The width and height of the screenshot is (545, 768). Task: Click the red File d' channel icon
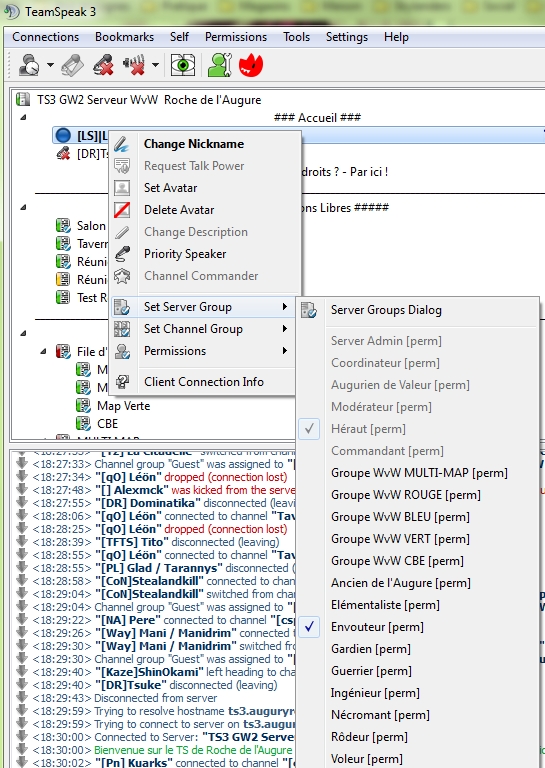[63, 351]
